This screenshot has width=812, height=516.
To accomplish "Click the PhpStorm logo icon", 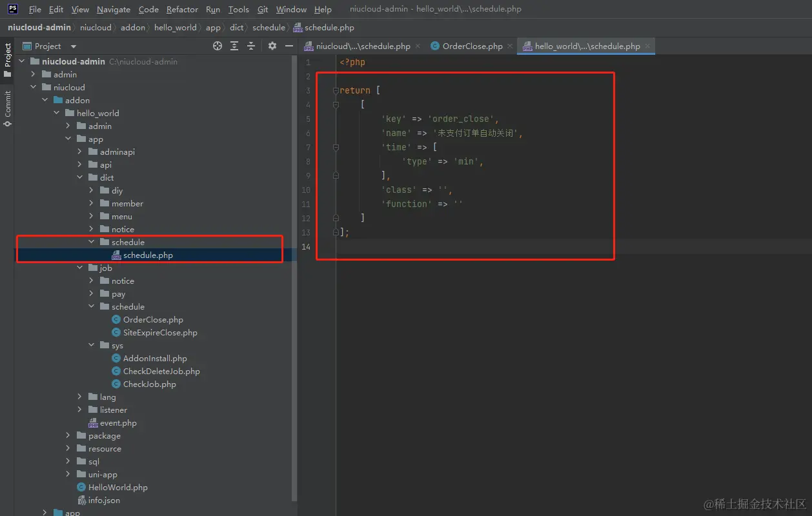I will click(x=12, y=9).
